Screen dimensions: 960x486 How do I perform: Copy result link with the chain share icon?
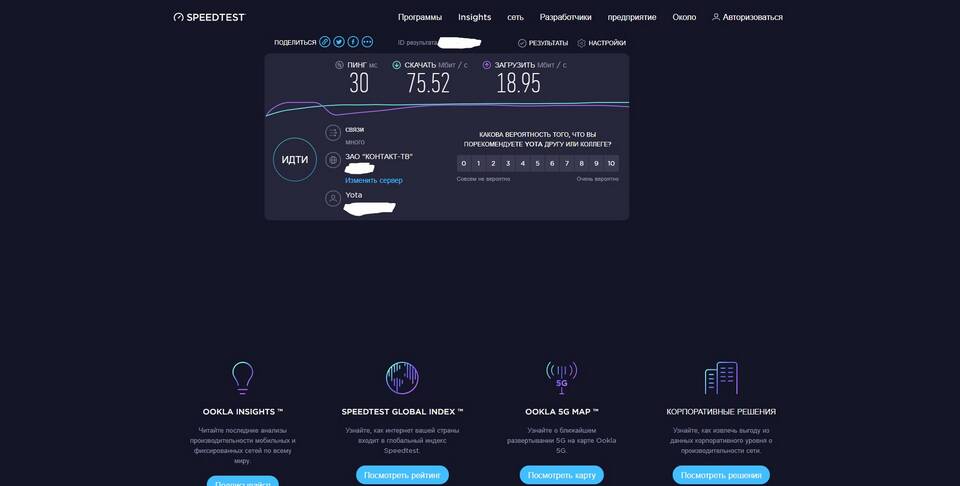click(324, 42)
